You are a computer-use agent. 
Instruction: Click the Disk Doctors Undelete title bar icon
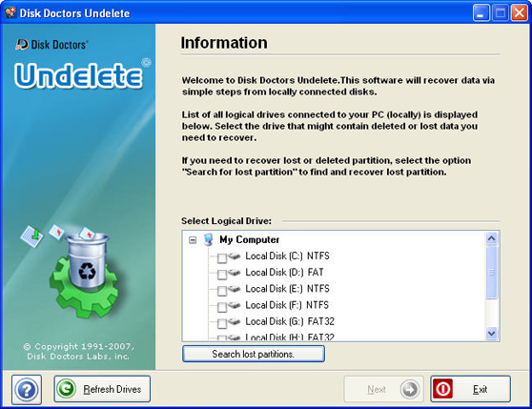pyautogui.click(x=10, y=12)
